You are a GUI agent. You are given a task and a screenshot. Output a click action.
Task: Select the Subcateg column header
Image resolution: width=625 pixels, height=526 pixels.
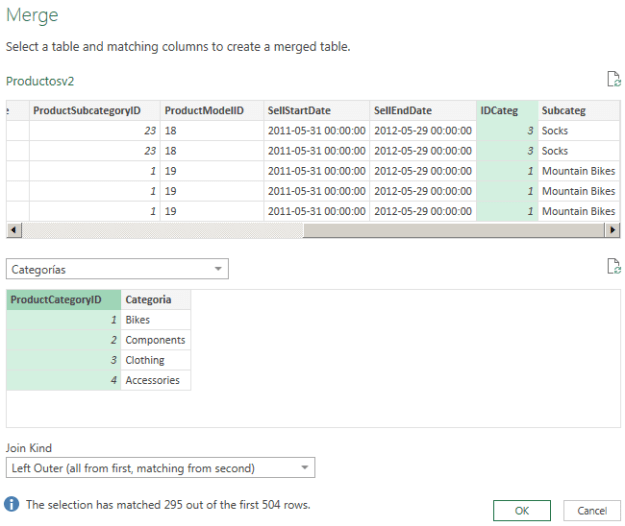pos(577,111)
